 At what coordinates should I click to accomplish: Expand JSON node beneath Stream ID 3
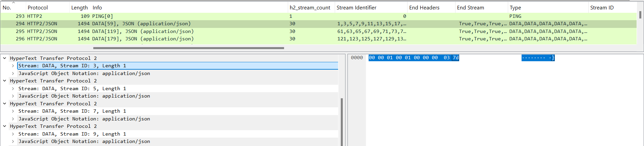[13, 73]
